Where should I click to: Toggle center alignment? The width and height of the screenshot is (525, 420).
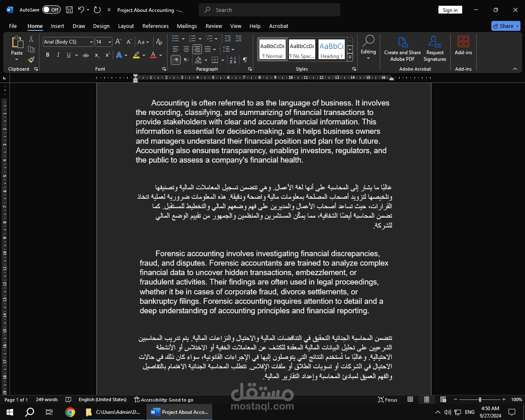point(186,49)
